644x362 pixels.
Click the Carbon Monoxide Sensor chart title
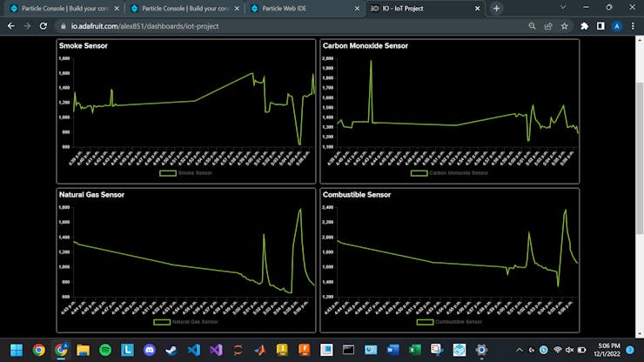(x=366, y=45)
